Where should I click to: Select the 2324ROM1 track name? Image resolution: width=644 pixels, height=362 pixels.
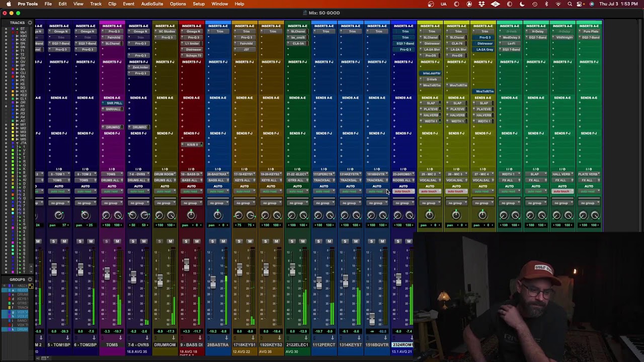click(403, 345)
